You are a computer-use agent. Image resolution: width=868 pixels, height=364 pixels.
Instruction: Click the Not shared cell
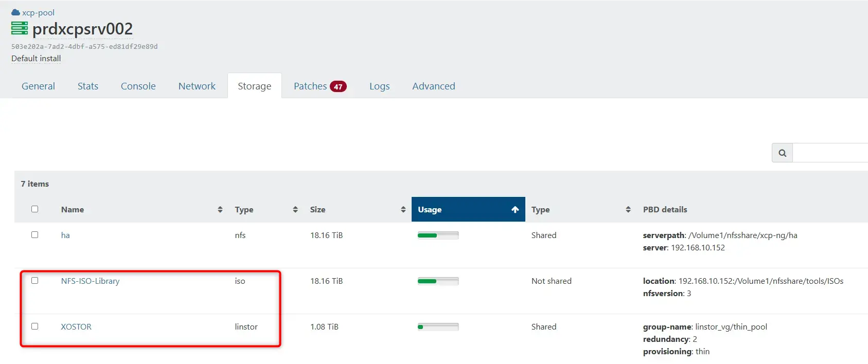tap(552, 281)
